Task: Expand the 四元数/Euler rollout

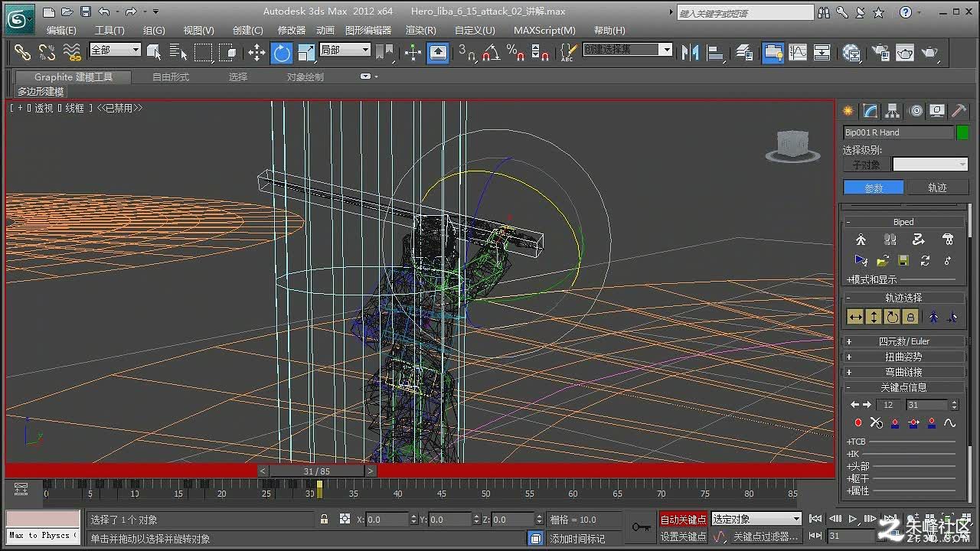Action: [x=903, y=341]
